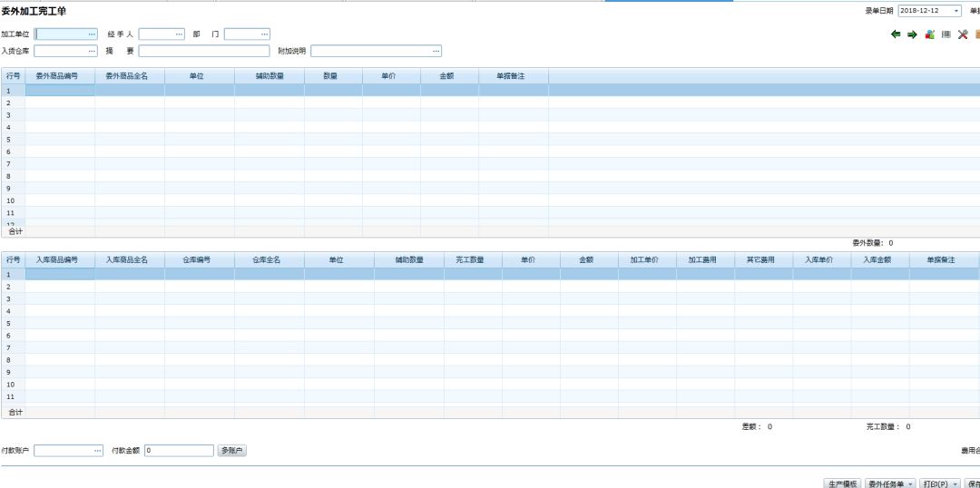Open the 录单日期 date dropdown arrow
Screen dimensions: 980x488
click(956, 11)
